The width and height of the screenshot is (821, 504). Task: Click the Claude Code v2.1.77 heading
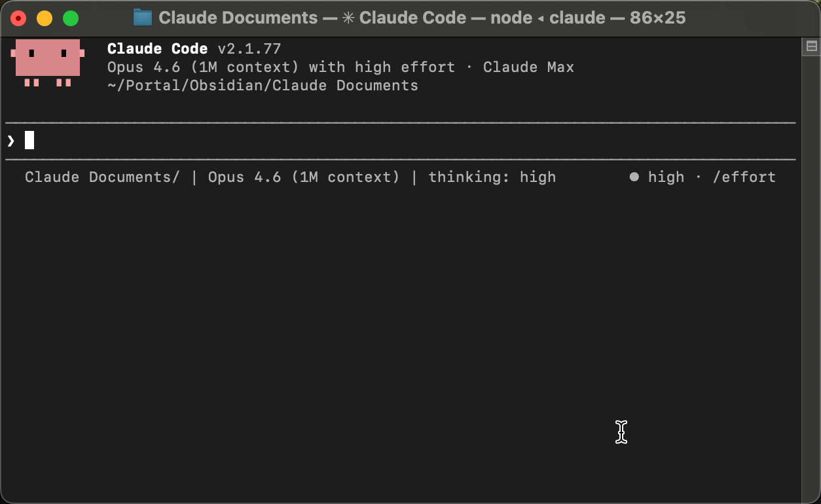click(x=194, y=48)
